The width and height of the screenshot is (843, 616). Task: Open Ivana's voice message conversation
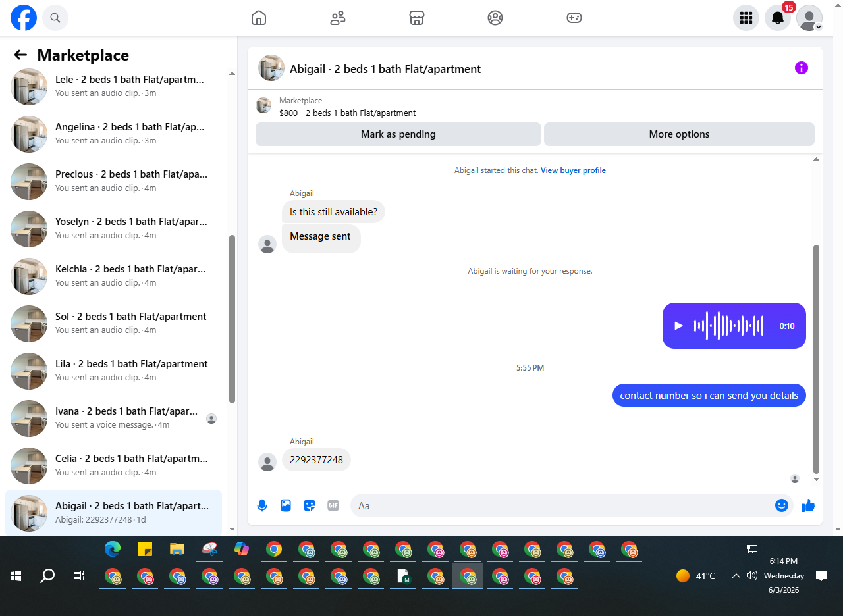[113, 419]
